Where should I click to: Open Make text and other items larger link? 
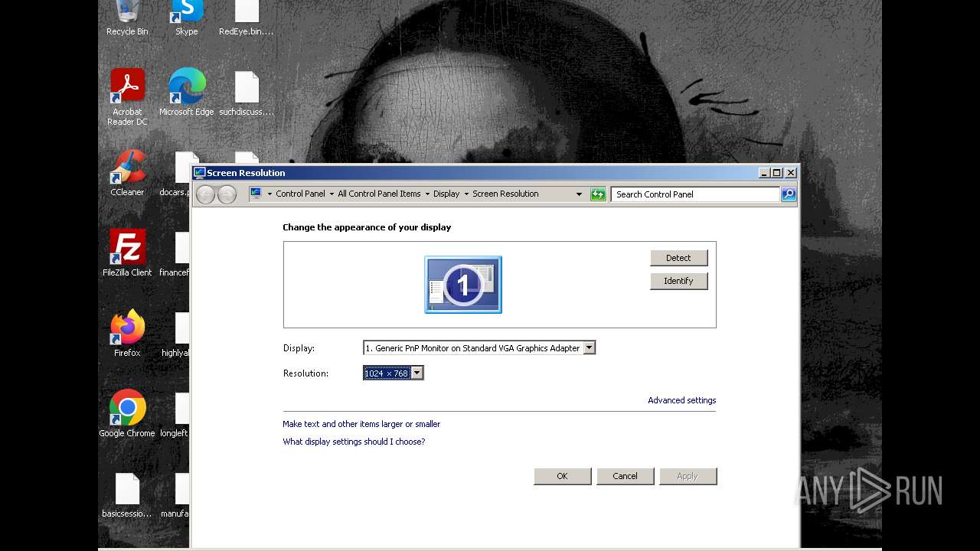click(361, 424)
